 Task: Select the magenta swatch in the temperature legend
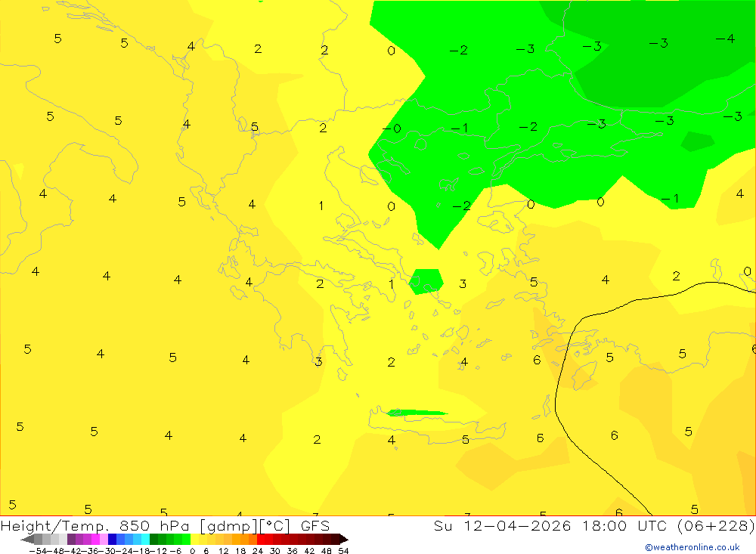click(95, 539)
